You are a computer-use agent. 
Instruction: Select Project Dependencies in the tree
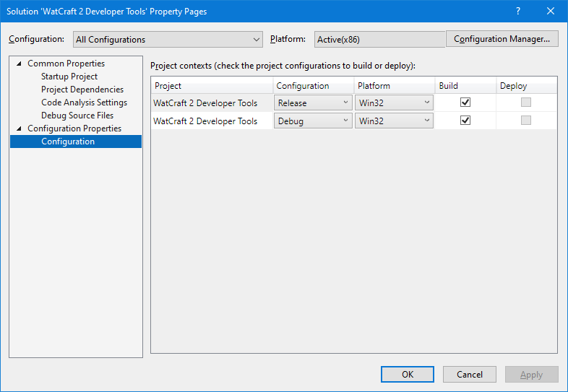pos(82,90)
